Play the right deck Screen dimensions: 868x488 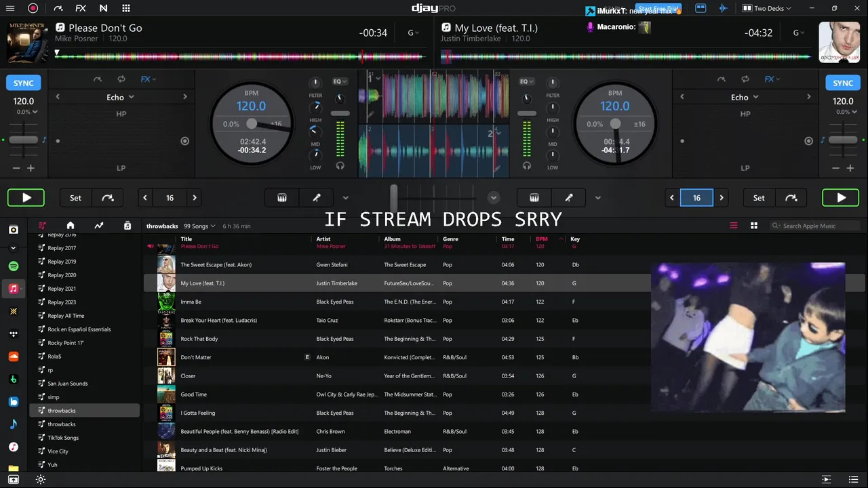[x=841, y=198]
